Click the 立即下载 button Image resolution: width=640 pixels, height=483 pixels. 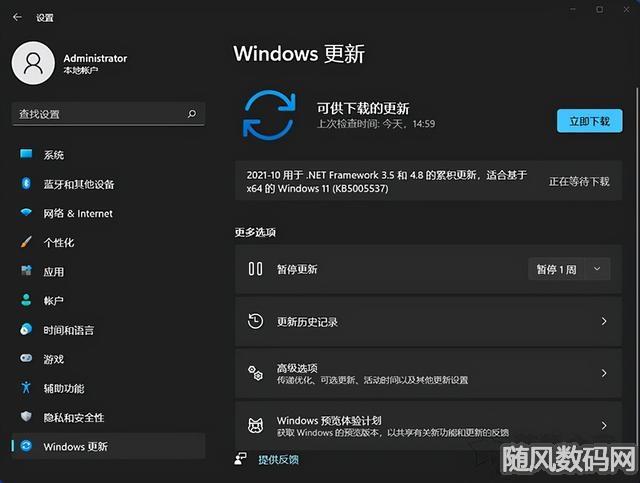point(590,121)
